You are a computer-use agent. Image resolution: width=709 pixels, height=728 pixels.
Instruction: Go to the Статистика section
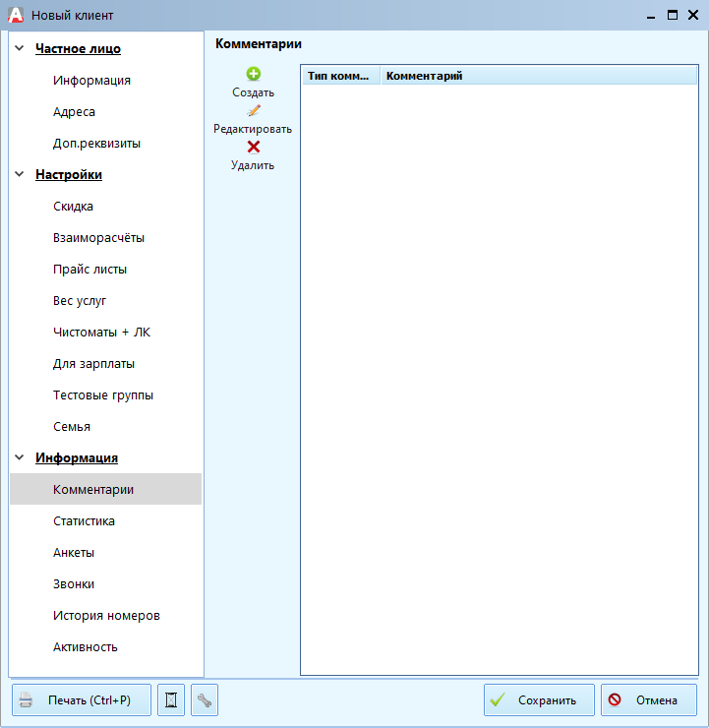pyautogui.click(x=84, y=521)
